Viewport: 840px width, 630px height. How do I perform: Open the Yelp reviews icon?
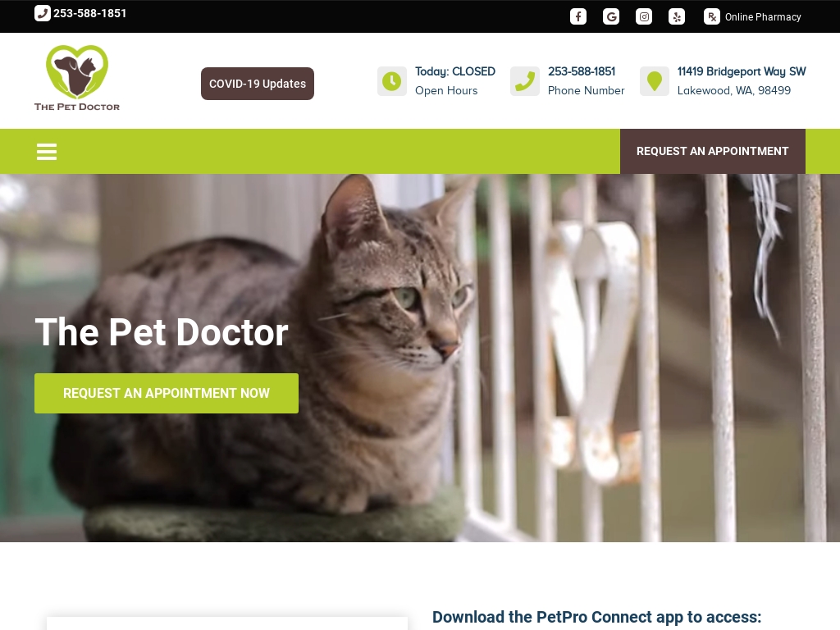(x=677, y=16)
